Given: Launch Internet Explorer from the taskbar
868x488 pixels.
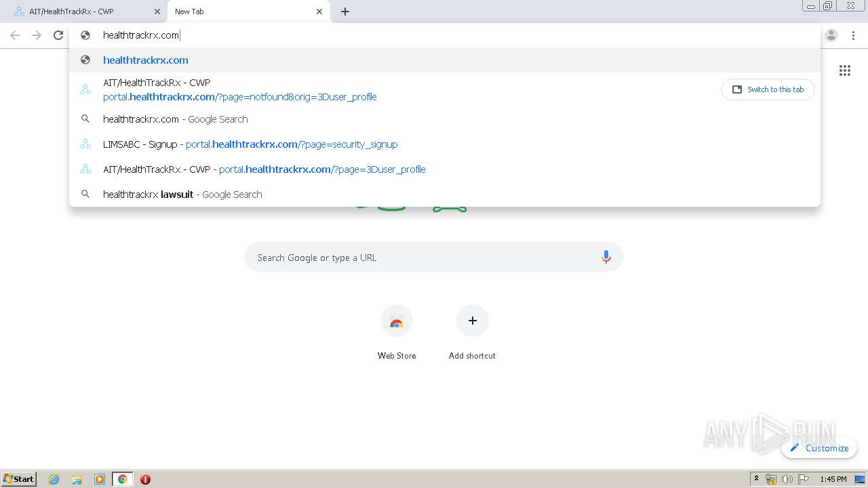Looking at the screenshot, I should pyautogui.click(x=54, y=479).
